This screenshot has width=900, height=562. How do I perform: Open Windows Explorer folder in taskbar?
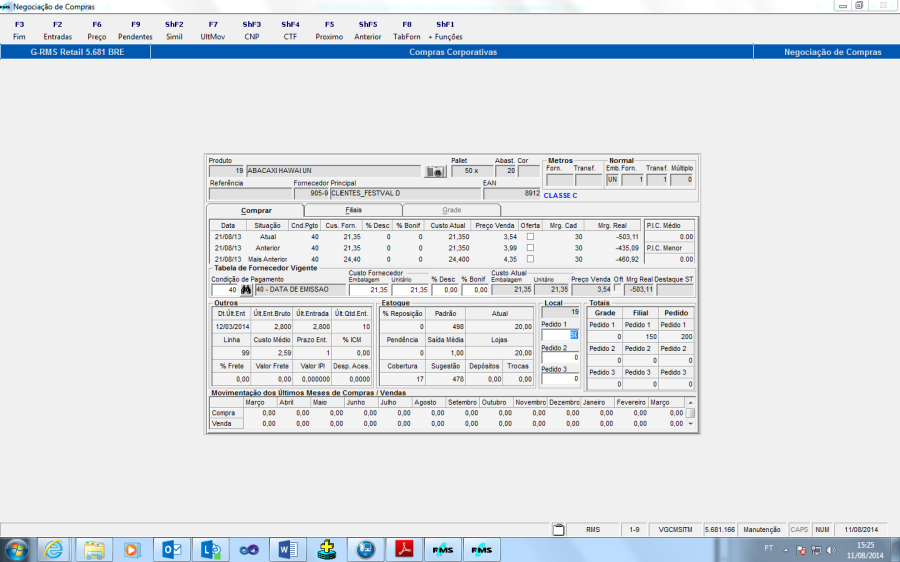(93, 550)
